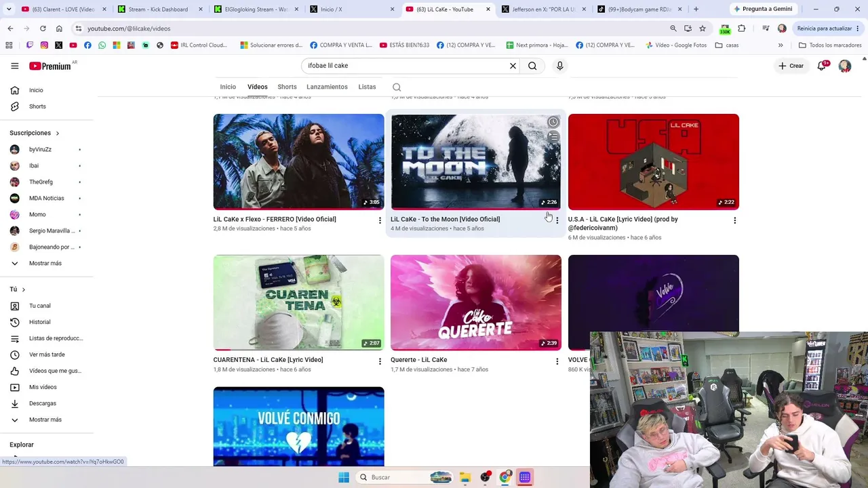Viewport: 868px width, 488px height.
Task: Go back to the previous page
Action: [x=10, y=28]
